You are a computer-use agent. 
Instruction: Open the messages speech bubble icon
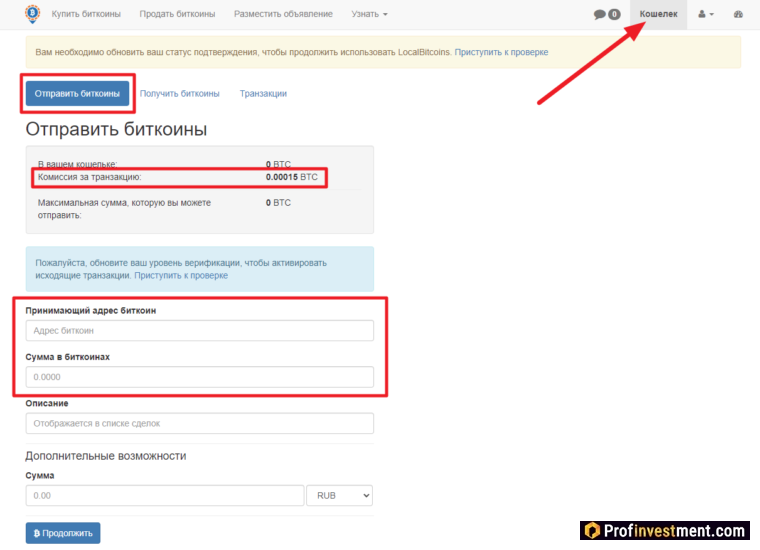coord(600,15)
